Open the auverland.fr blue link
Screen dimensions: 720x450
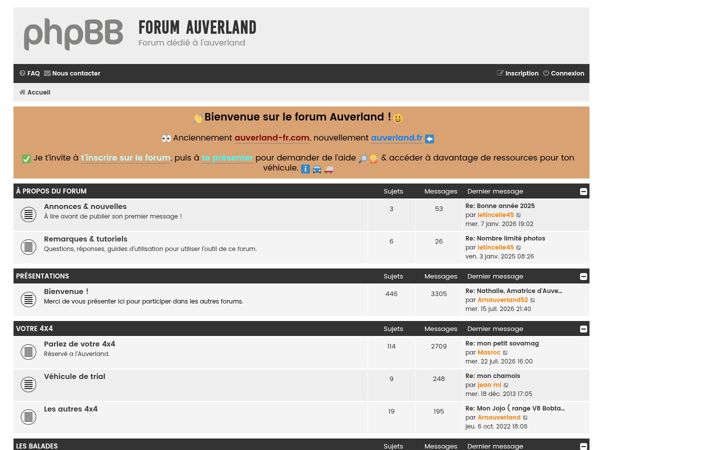pyautogui.click(x=397, y=138)
